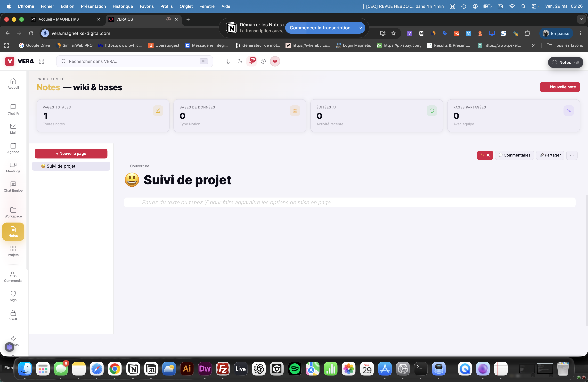Expand Chrome tab search chevron
588x382 pixels.
581,19
